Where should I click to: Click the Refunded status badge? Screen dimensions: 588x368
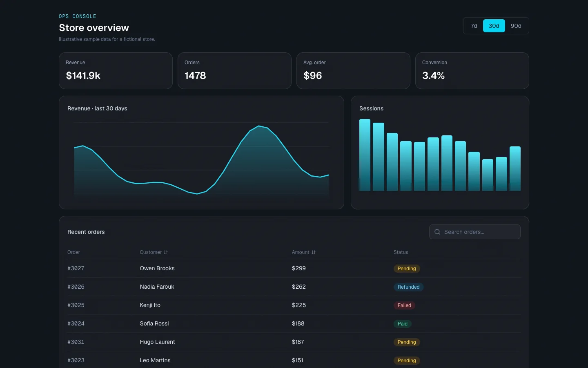coord(408,287)
